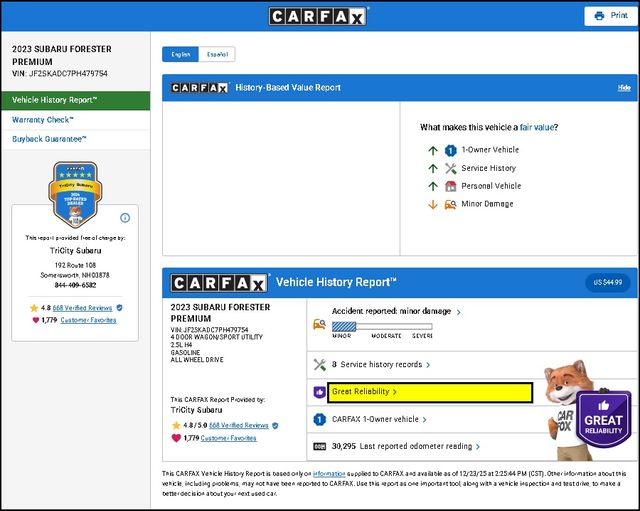Click the info icon in dealer card
The width and height of the screenshot is (640, 511).
coord(125,217)
